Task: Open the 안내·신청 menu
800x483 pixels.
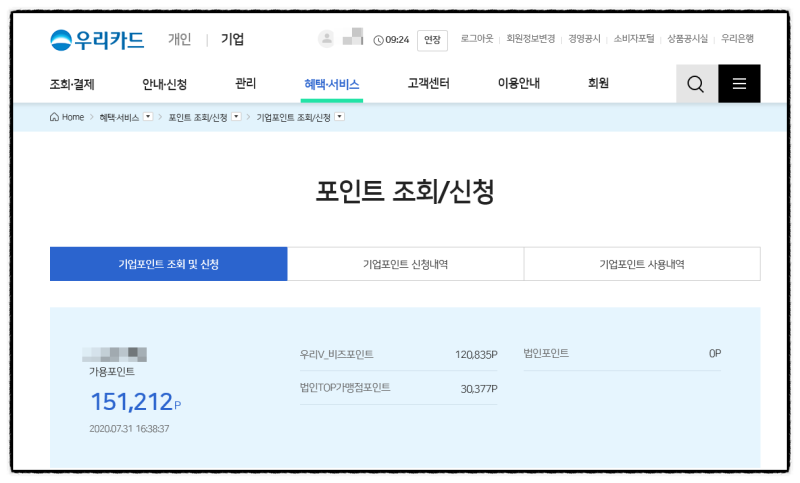Action: [x=164, y=84]
